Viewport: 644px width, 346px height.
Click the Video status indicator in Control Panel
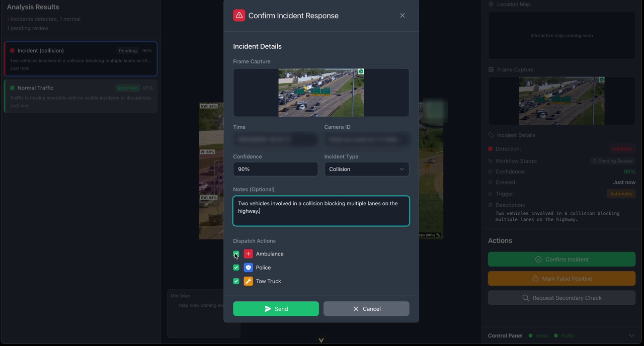pyautogui.click(x=538, y=335)
